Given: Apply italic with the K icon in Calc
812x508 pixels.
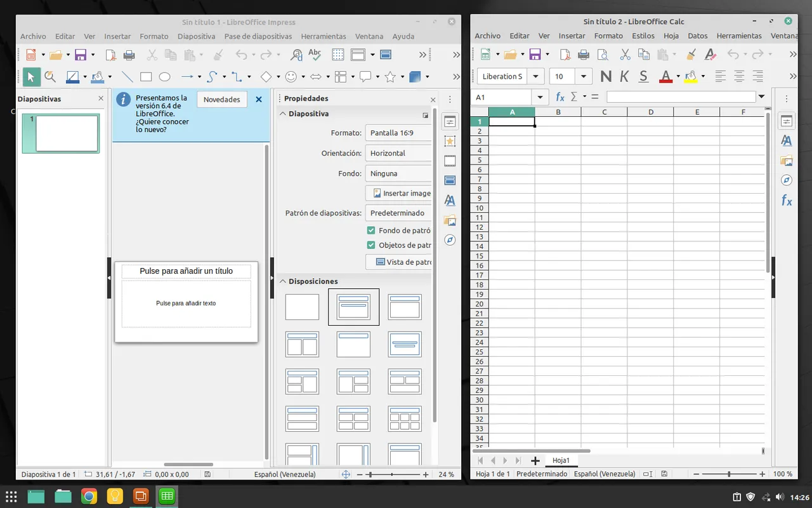Looking at the screenshot, I should pos(625,76).
